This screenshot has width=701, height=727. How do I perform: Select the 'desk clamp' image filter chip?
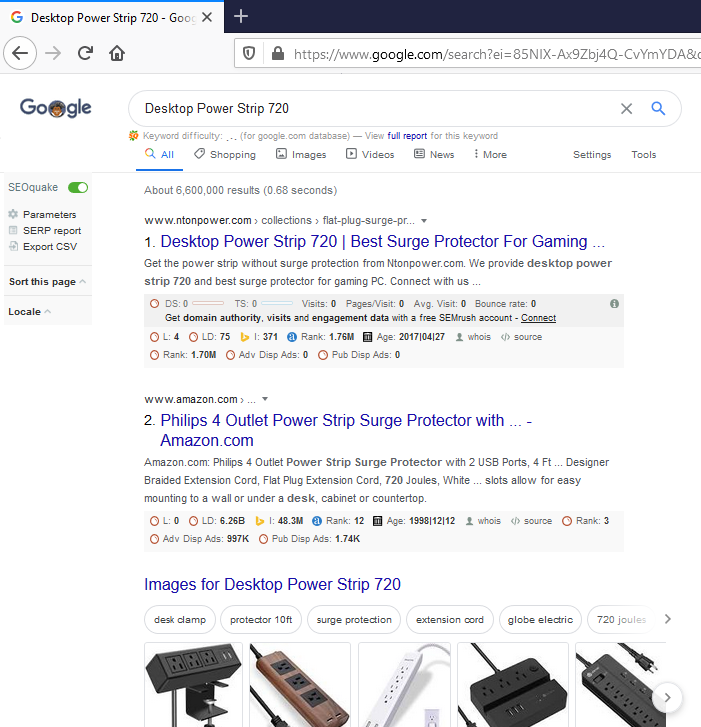coord(180,620)
